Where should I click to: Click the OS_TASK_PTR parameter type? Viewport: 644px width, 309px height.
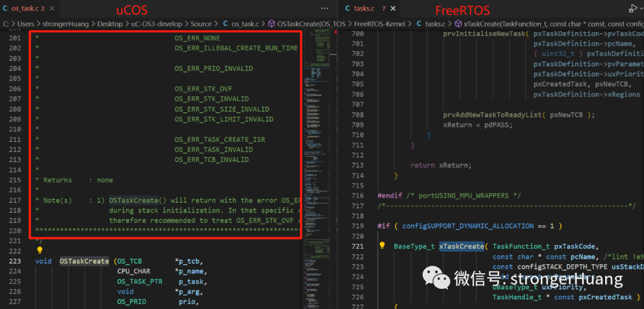click(140, 282)
